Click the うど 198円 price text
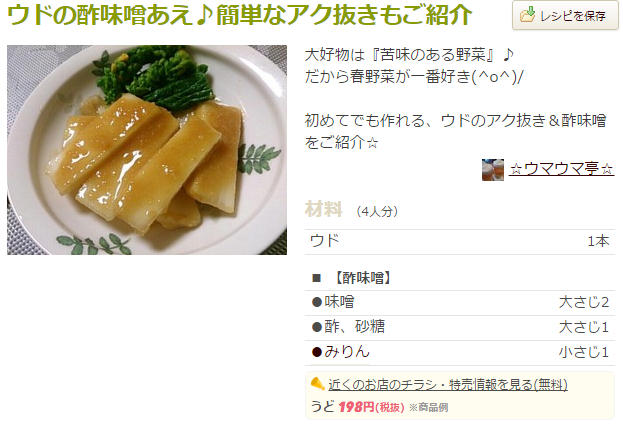Screen dimensions: 623x433 [x=357, y=407]
